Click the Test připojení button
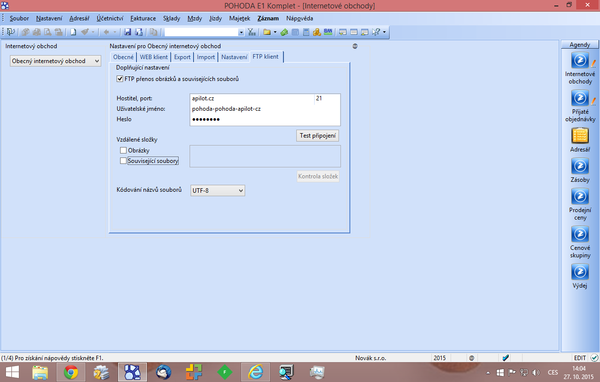 (318, 135)
